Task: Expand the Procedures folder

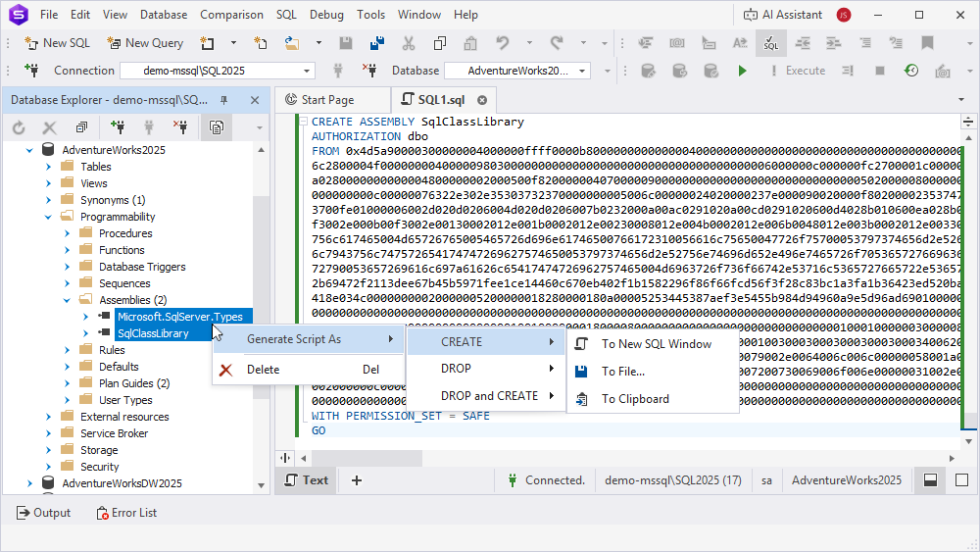Action: (x=67, y=233)
